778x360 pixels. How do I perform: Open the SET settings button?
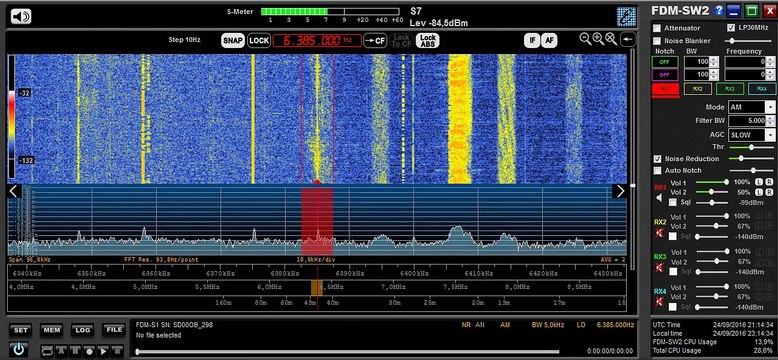point(20,330)
